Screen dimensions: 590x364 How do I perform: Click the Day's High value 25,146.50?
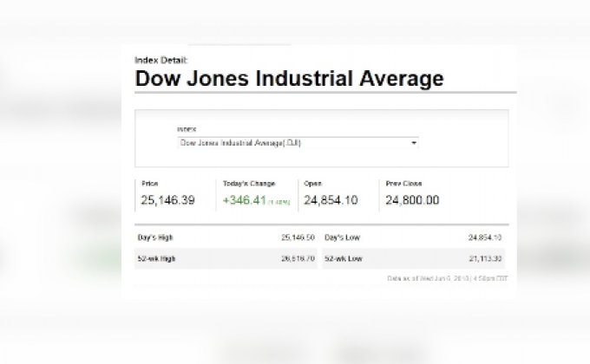click(x=298, y=237)
